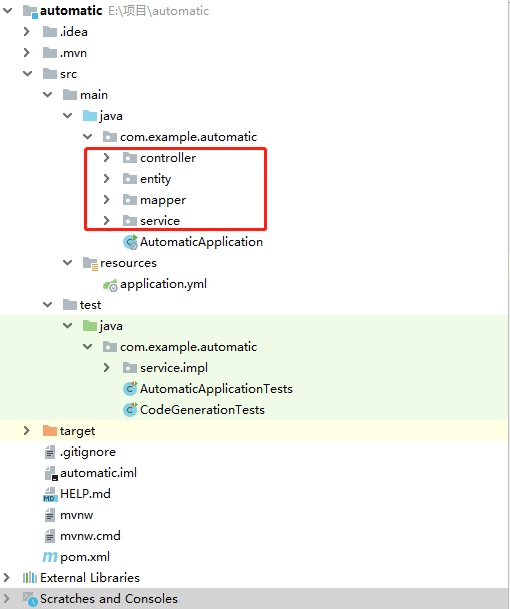
Task: Click the AutomaticApplication Spring class icon
Action: tap(131, 242)
